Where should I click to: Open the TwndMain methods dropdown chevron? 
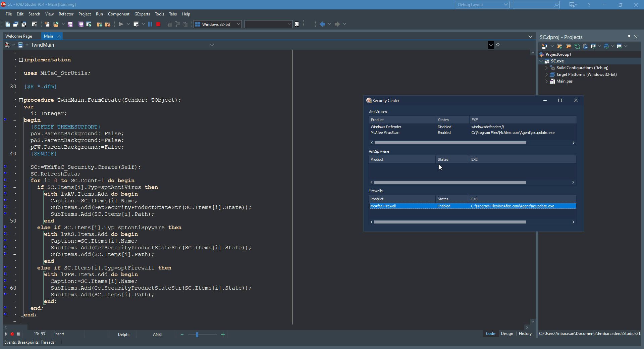[x=212, y=45]
